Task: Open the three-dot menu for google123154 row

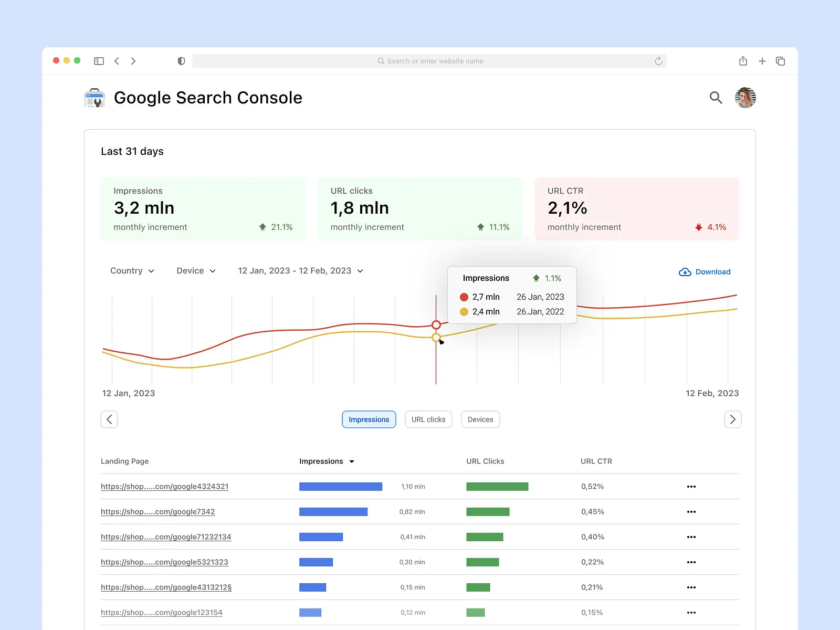Action: [691, 612]
